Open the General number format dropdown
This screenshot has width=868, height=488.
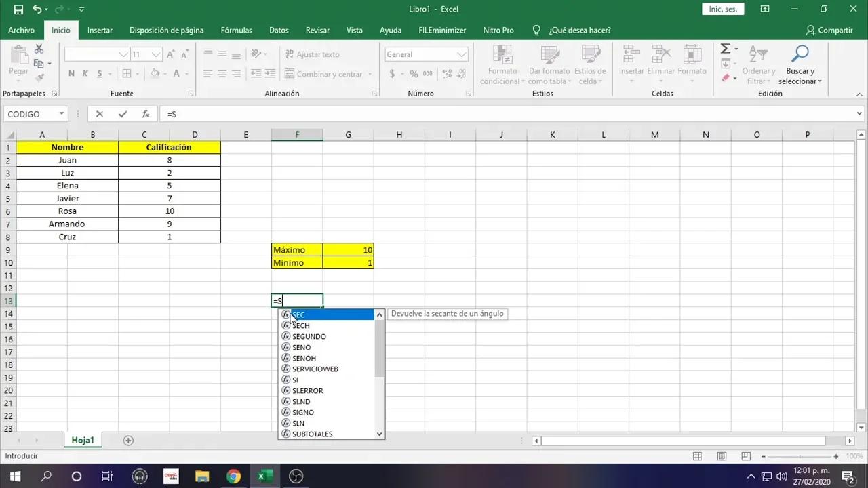(x=462, y=54)
